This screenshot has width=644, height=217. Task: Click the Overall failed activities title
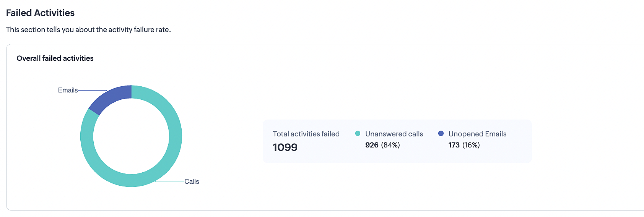55,58
